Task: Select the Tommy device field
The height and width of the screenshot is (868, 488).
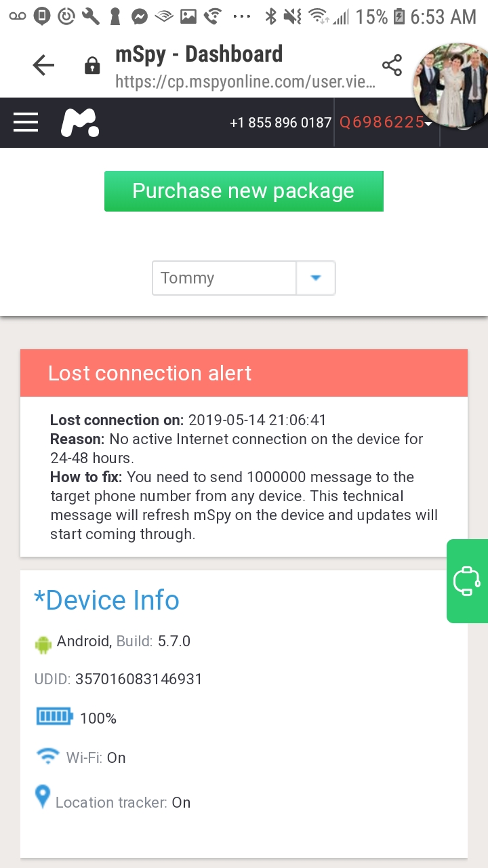Action: point(224,278)
